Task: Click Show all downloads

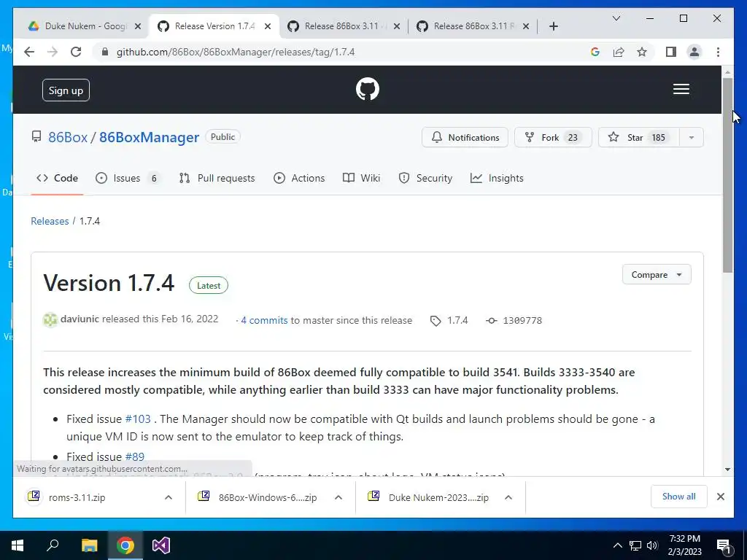Action: 679,497
